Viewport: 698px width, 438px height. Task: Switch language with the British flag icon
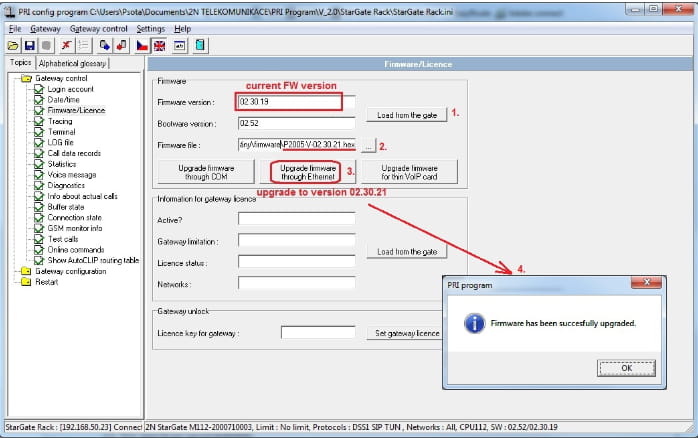tap(159, 45)
